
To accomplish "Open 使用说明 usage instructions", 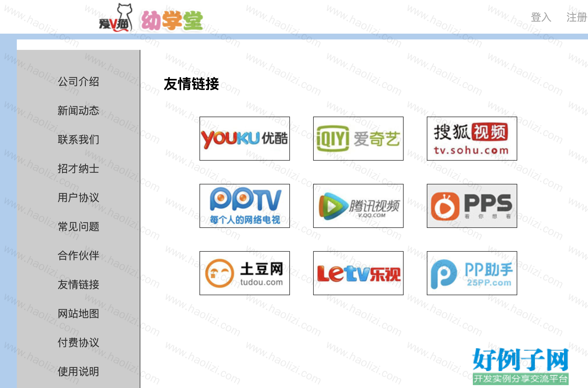I will [78, 371].
